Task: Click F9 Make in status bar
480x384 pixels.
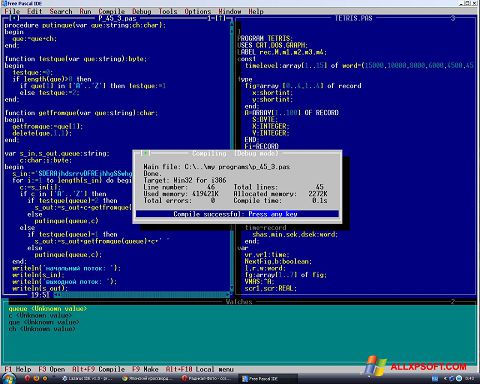Action: pos(145,369)
